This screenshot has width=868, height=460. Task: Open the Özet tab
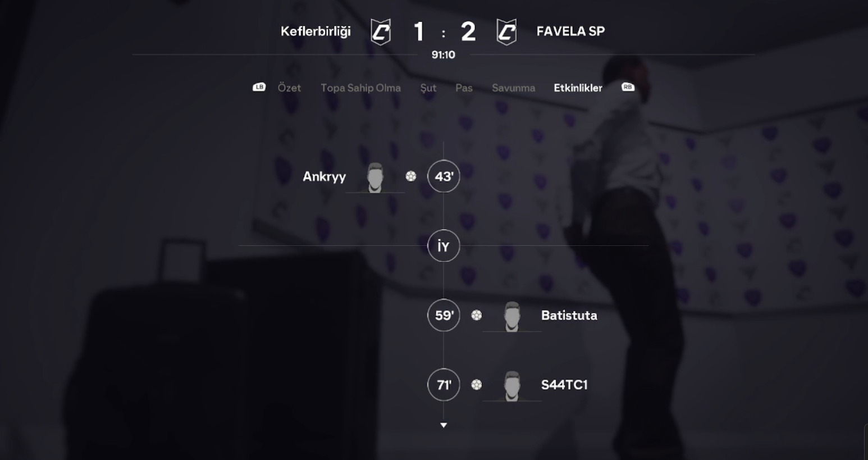tap(289, 88)
